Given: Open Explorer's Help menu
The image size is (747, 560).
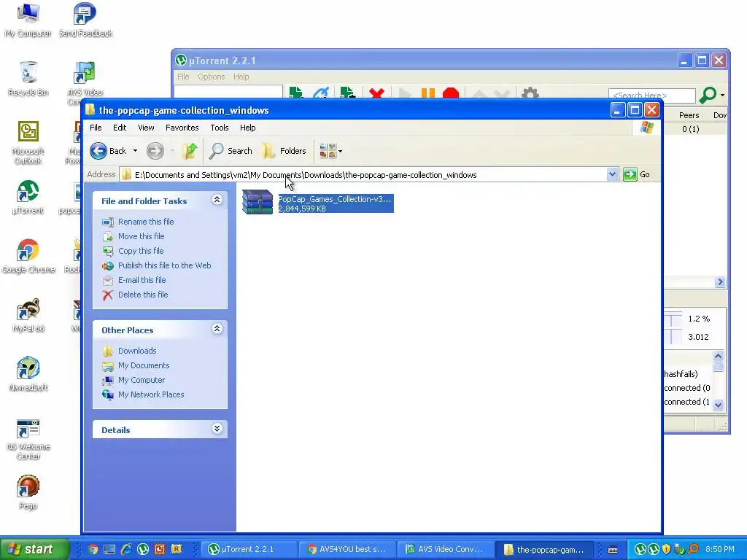Looking at the screenshot, I should [248, 128].
